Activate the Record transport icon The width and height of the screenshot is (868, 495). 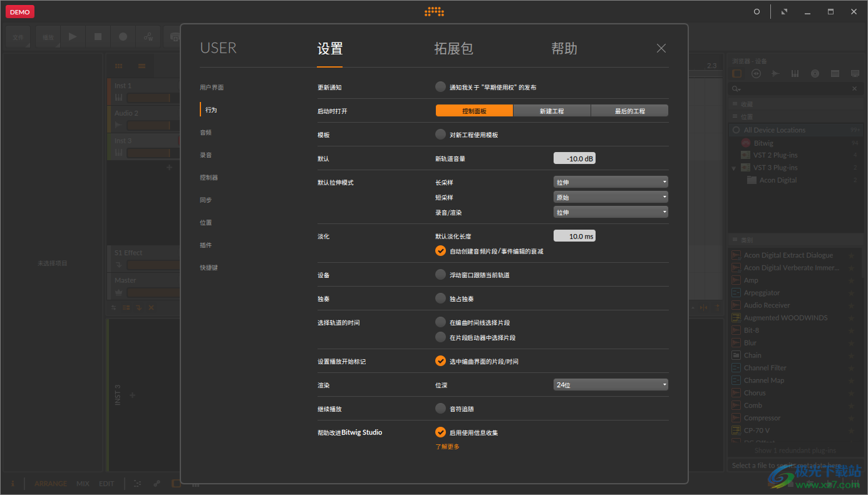(x=123, y=36)
